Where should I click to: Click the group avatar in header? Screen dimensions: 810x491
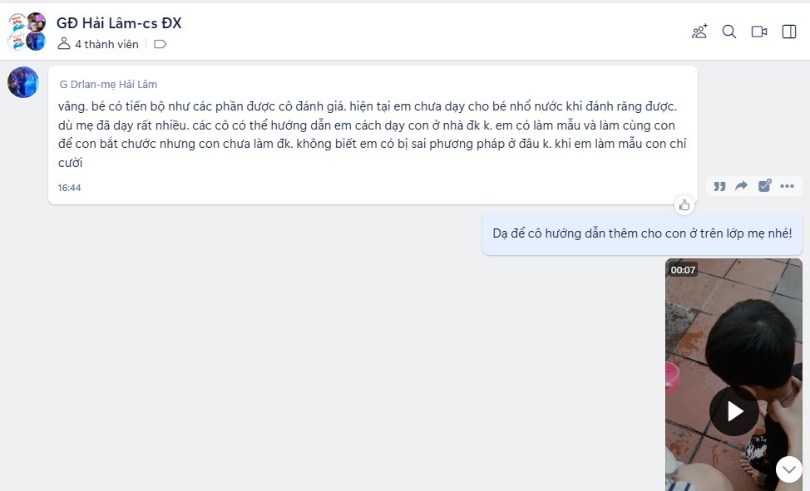pyautogui.click(x=27, y=32)
